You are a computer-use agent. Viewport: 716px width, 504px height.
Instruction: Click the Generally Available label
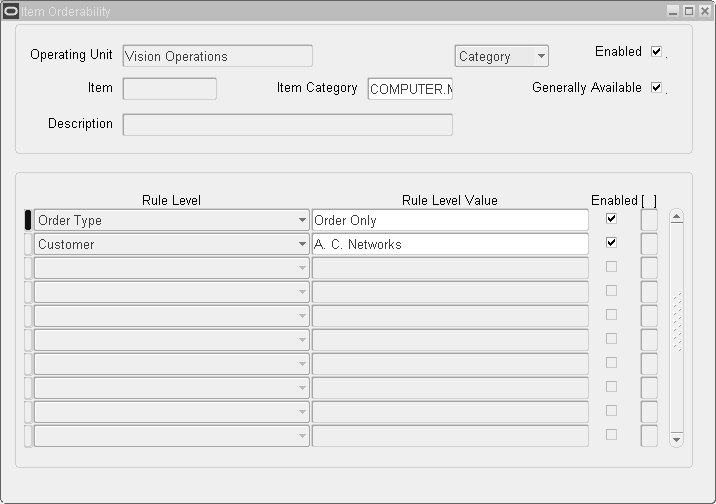tap(587, 88)
